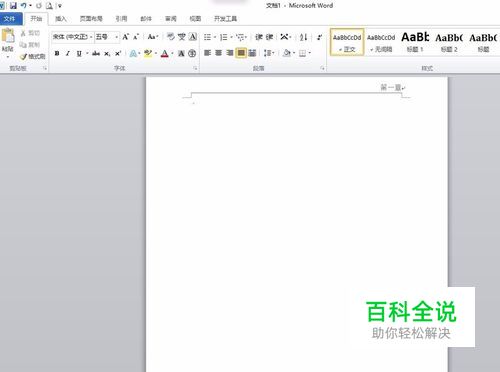
Task: Click the 格式刷 (Format Painter) button
Action: (33, 56)
